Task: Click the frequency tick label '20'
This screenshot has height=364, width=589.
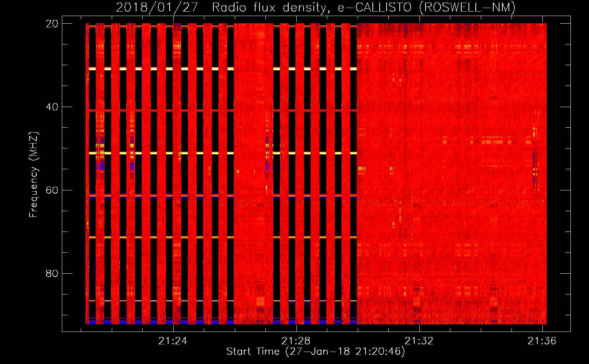Action: click(52, 24)
